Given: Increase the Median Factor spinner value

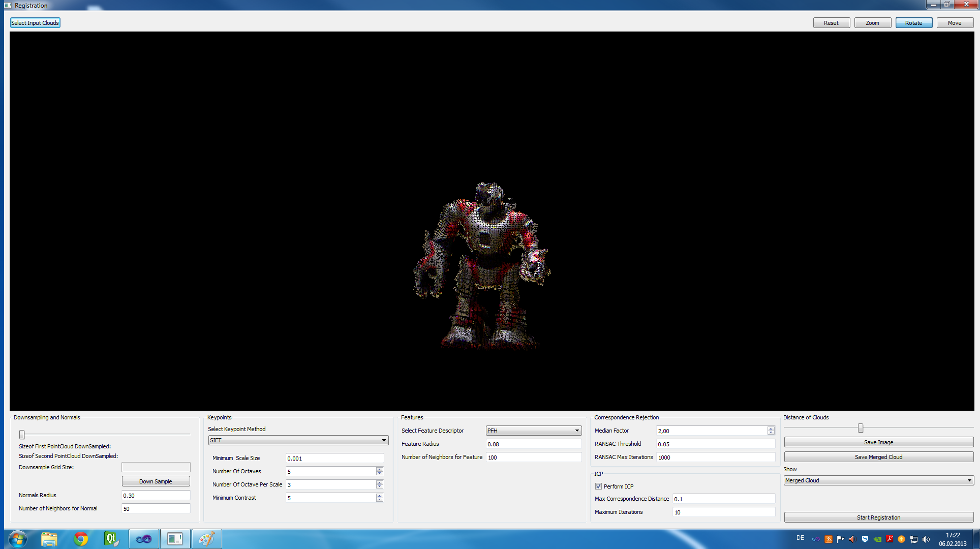Looking at the screenshot, I should pyautogui.click(x=771, y=429).
